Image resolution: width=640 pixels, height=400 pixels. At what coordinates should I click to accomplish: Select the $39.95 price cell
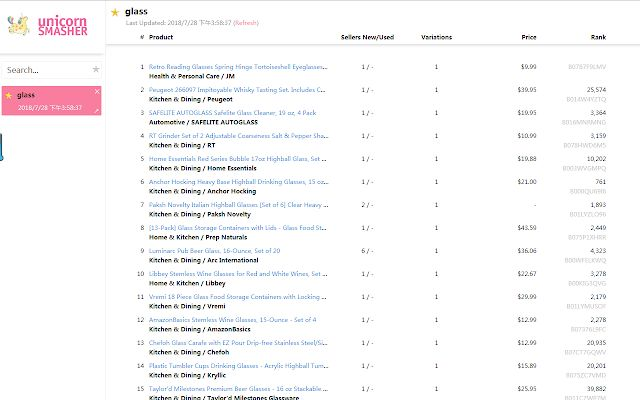pyautogui.click(x=527, y=89)
